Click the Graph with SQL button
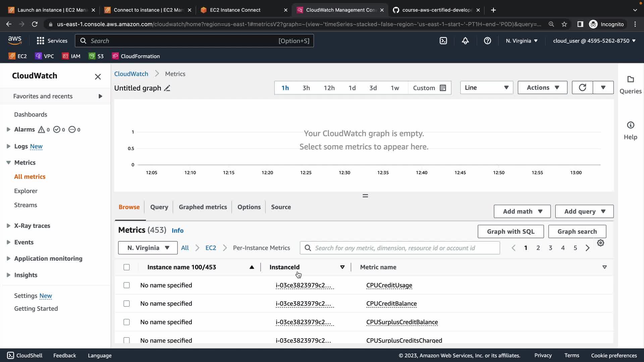 coord(511,232)
